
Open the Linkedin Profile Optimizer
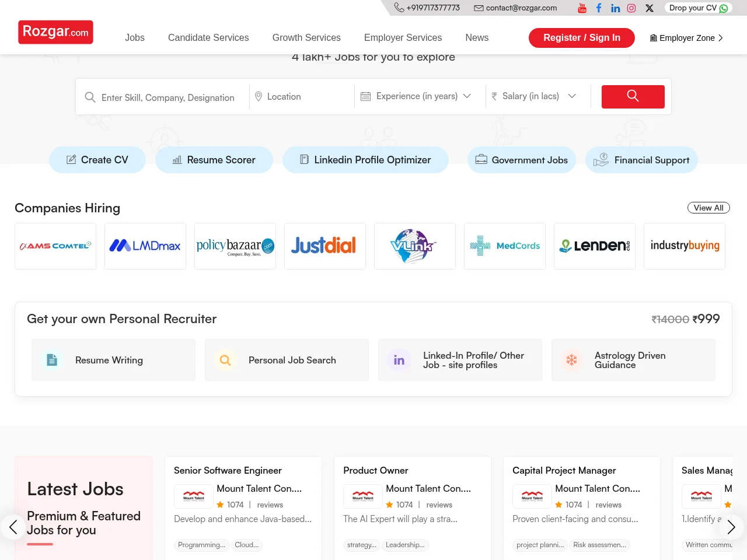366,160
